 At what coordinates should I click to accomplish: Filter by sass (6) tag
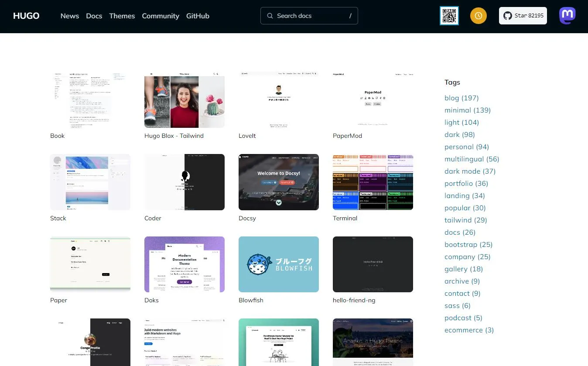click(x=458, y=305)
